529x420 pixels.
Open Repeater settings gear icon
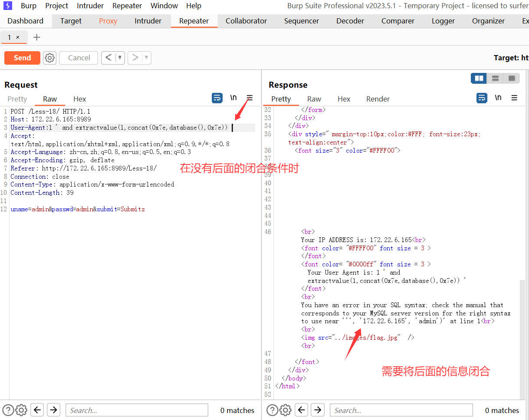pos(50,58)
